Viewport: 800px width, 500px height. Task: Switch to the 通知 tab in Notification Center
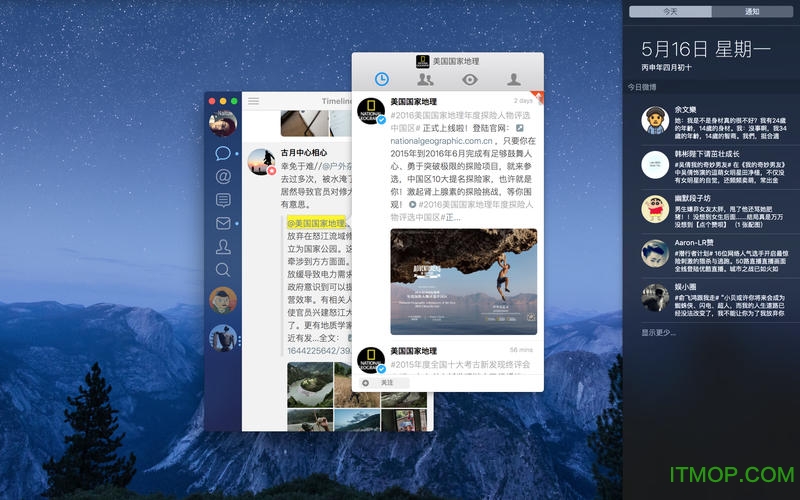[751, 11]
